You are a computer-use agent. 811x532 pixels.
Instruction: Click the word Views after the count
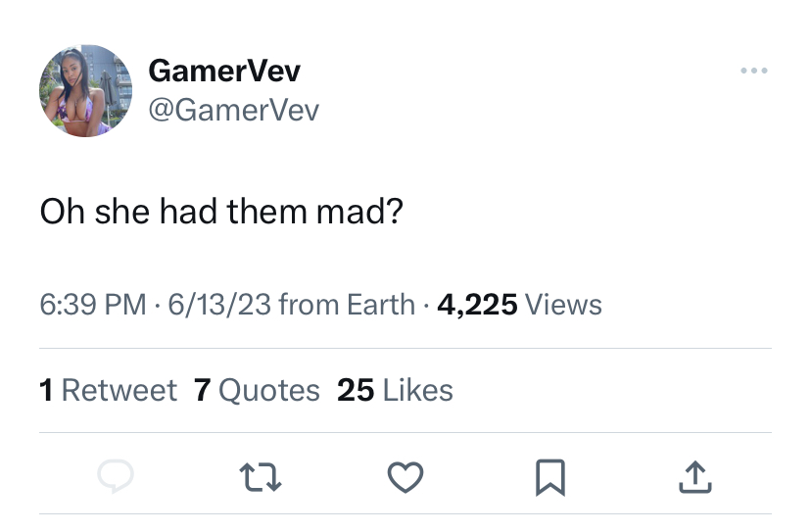(x=564, y=305)
